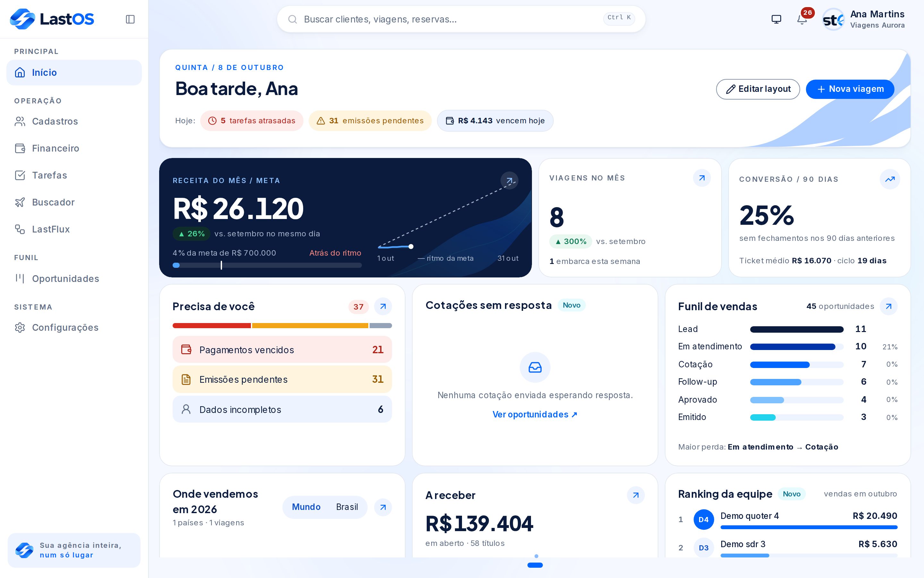The height and width of the screenshot is (578, 924).
Task: Click the inbox icon in Cotações card
Action: 535,367
